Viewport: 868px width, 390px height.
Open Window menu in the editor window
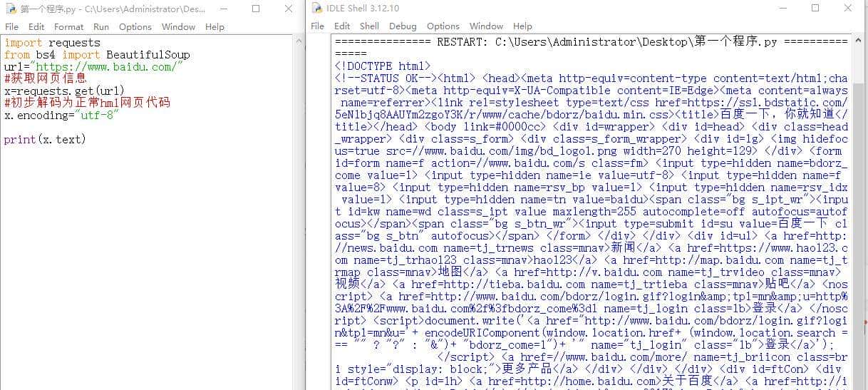pyautogui.click(x=178, y=26)
